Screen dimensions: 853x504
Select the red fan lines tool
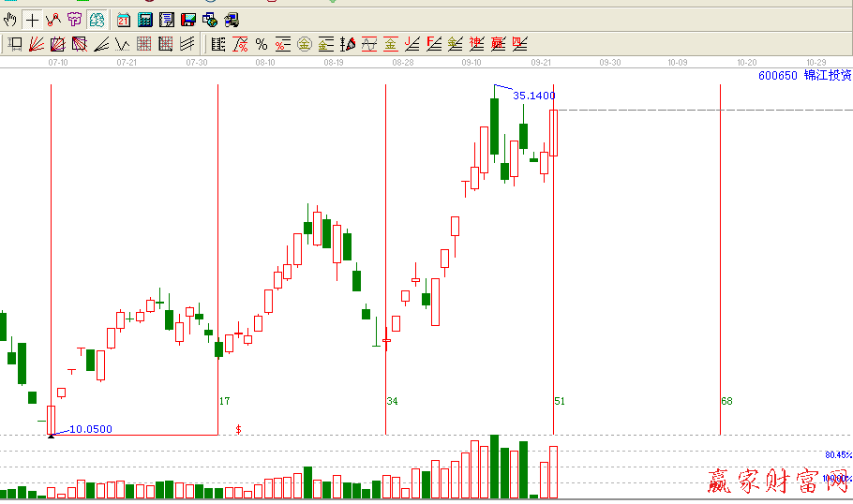click(x=37, y=43)
